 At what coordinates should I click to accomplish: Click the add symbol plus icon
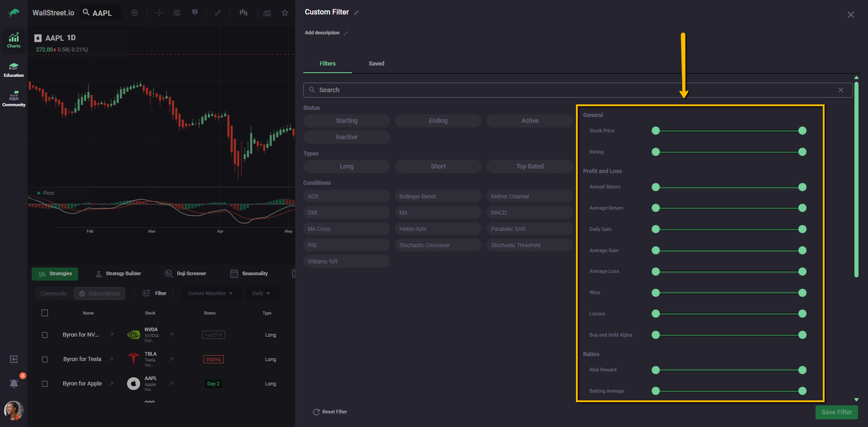tap(134, 13)
